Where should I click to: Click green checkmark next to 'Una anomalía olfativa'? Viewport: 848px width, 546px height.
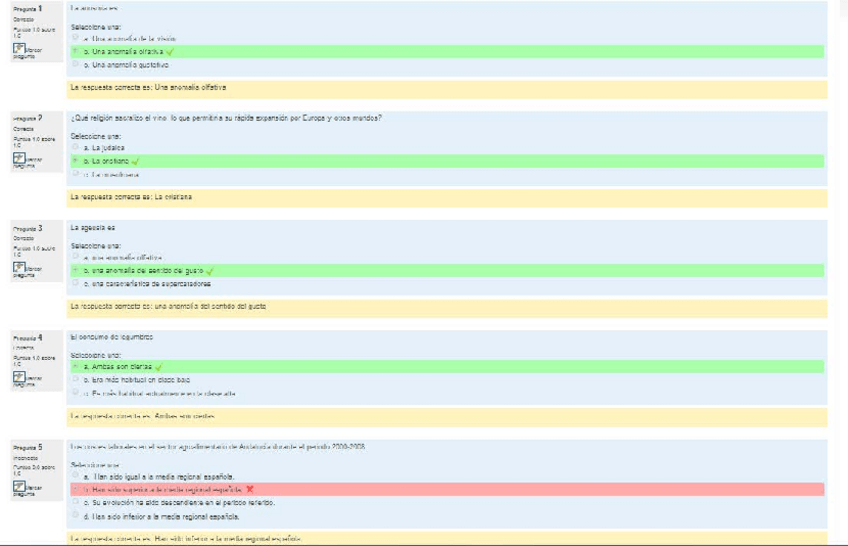(x=171, y=51)
